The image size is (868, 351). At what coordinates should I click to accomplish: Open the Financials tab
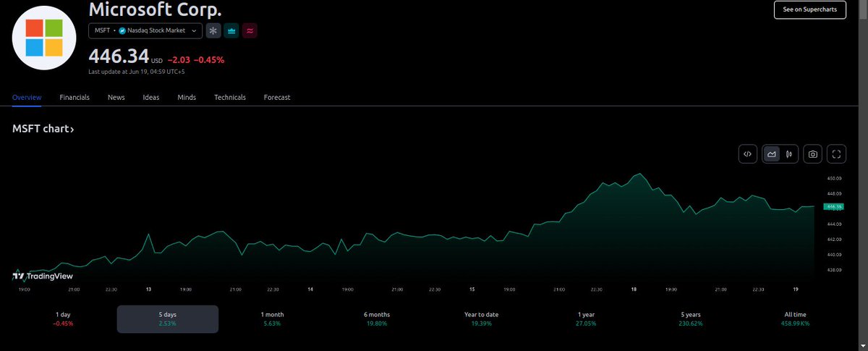[x=75, y=97]
